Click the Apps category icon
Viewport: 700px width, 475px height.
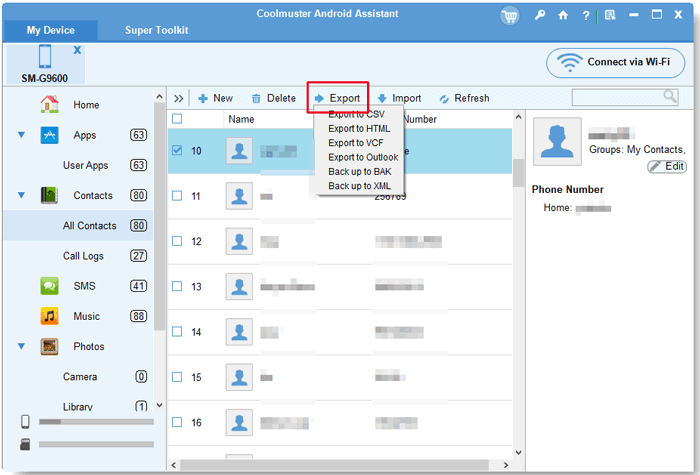[49, 135]
